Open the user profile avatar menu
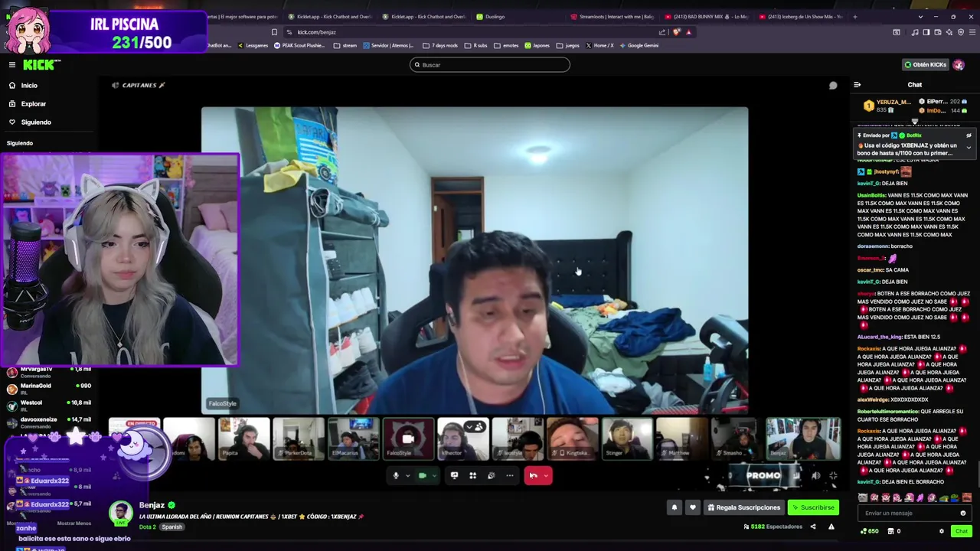Screen dimensions: 980x551 (959, 65)
